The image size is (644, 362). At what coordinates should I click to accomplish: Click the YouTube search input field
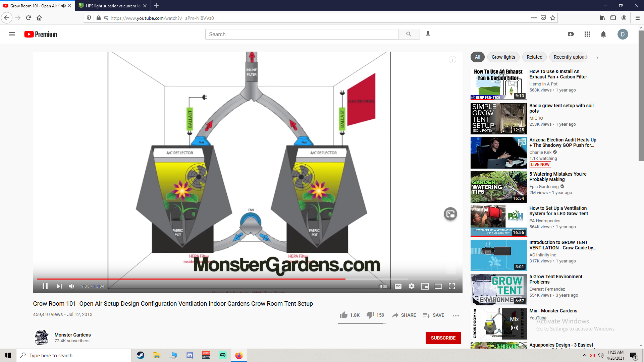point(302,34)
